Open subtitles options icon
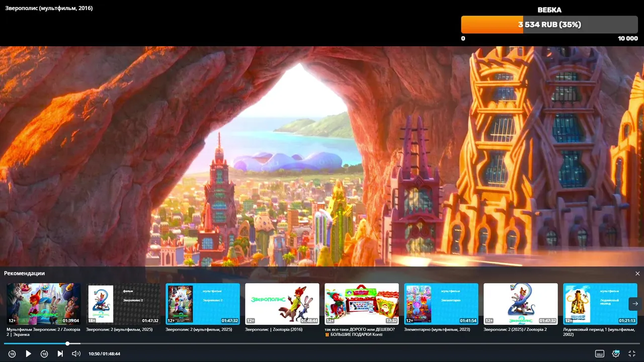Viewport: 644px width, 362px height. click(600, 354)
